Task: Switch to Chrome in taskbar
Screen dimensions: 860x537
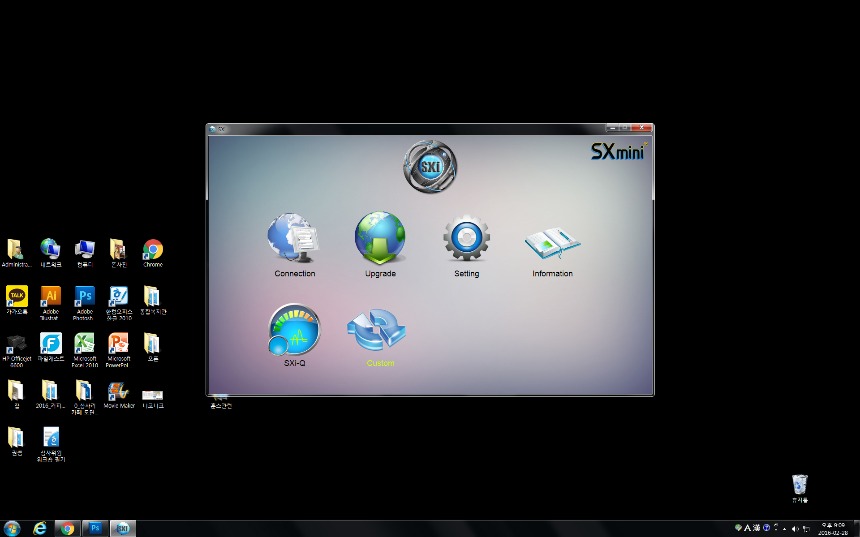Action: (67, 528)
